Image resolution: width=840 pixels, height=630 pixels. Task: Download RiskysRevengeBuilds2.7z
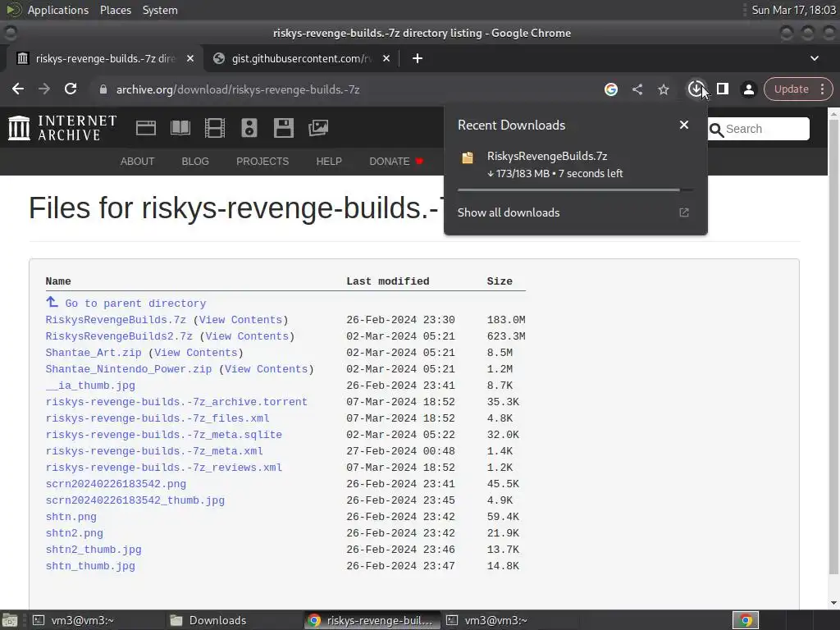point(119,336)
